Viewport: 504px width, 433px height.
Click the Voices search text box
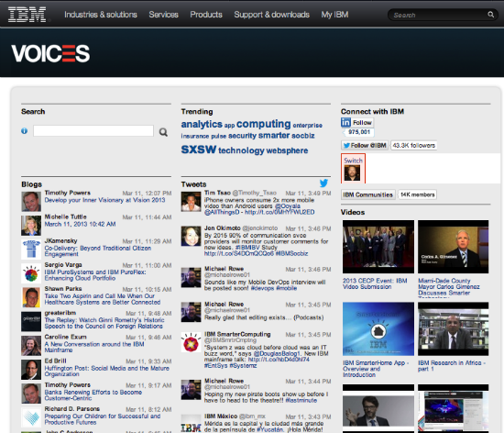point(93,131)
